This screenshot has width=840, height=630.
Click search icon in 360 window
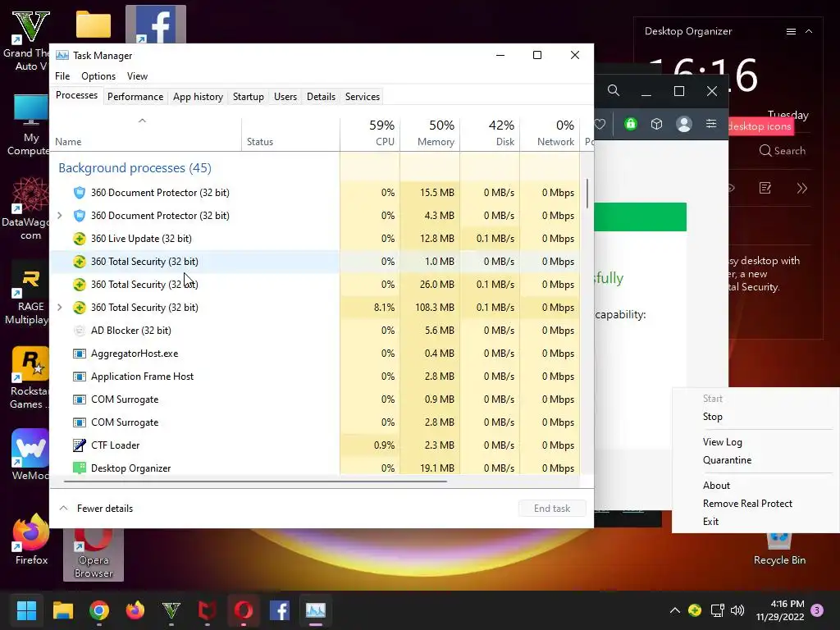(x=614, y=90)
